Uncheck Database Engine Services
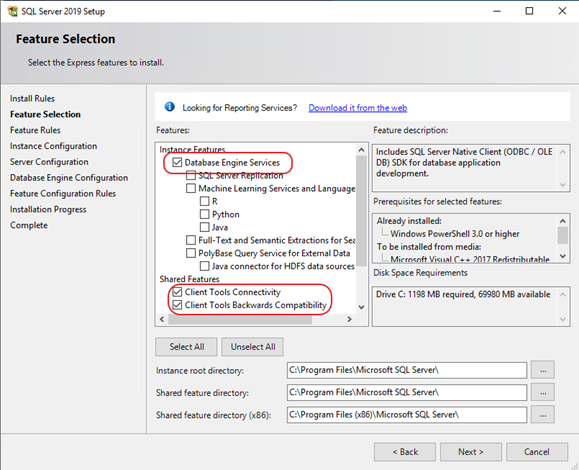Screen dimensions: 579x470 [x=177, y=162]
